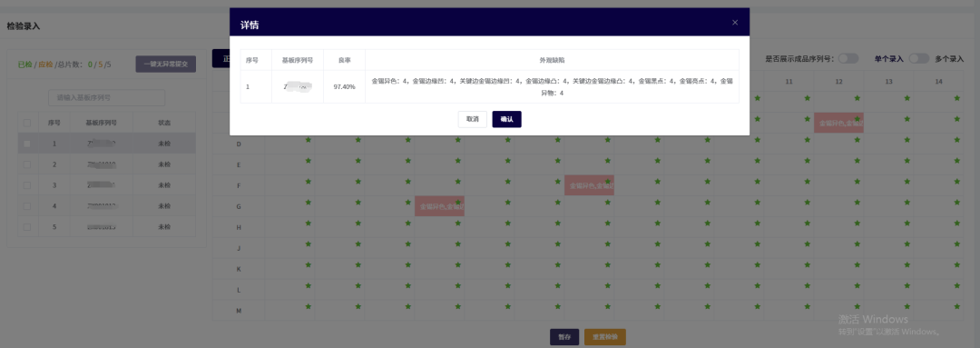Toggle the 单个录入 / 多个录入 switch
The width and height of the screenshot is (980, 348).
click(x=919, y=58)
